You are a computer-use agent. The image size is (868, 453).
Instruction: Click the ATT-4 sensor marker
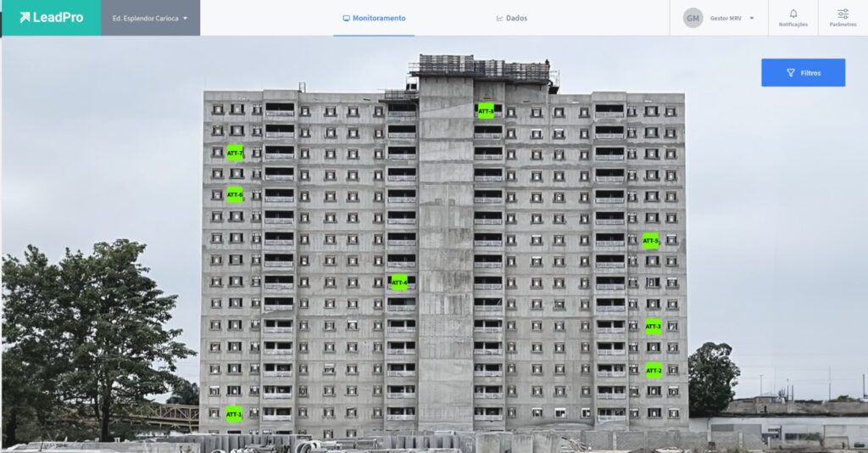(x=399, y=282)
